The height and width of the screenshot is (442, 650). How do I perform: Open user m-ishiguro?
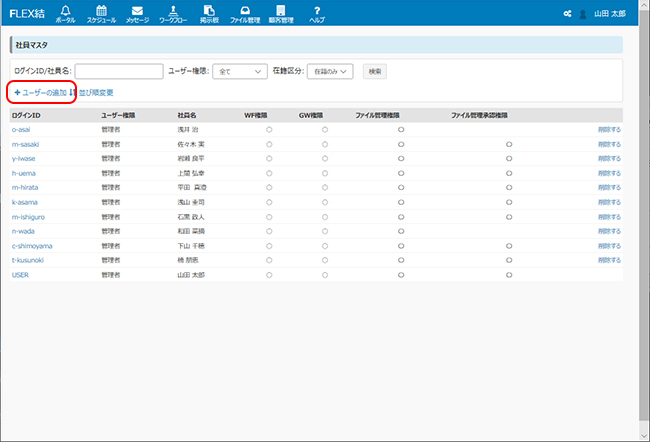click(28, 217)
